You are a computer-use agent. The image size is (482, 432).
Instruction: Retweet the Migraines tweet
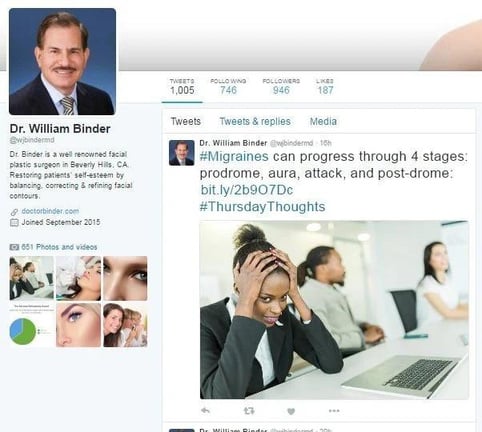tap(249, 411)
